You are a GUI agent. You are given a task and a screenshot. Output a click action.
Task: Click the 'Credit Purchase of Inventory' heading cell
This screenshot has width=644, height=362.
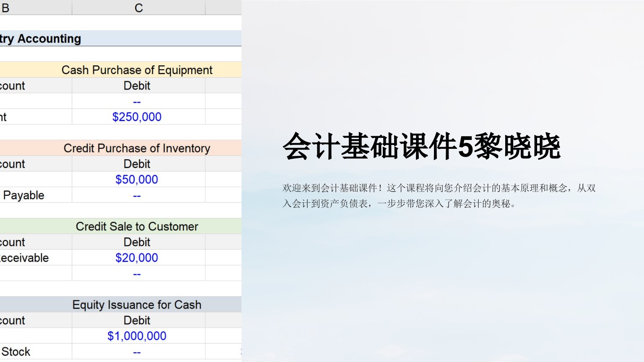pyautogui.click(x=121, y=148)
